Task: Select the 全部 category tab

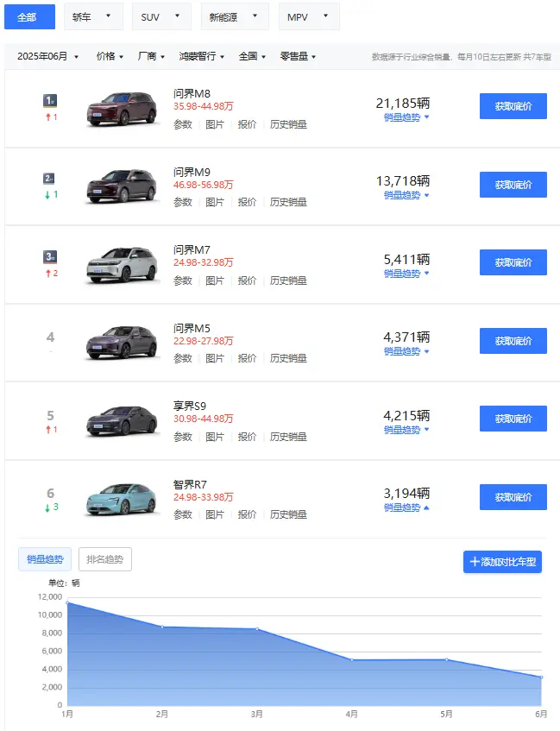Action: coord(27,16)
